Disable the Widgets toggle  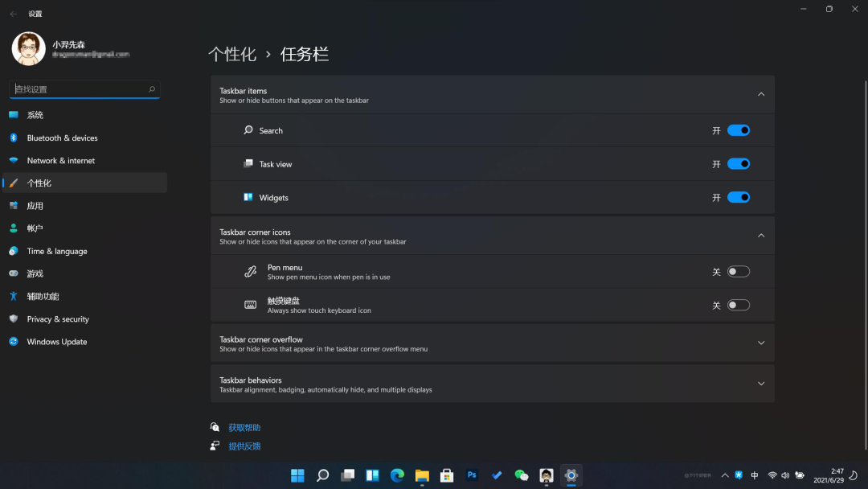739,197
